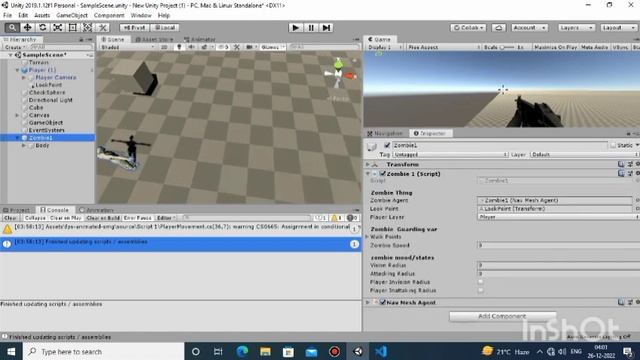Pause the game playback
The image size is (640, 360).
(x=311, y=27)
